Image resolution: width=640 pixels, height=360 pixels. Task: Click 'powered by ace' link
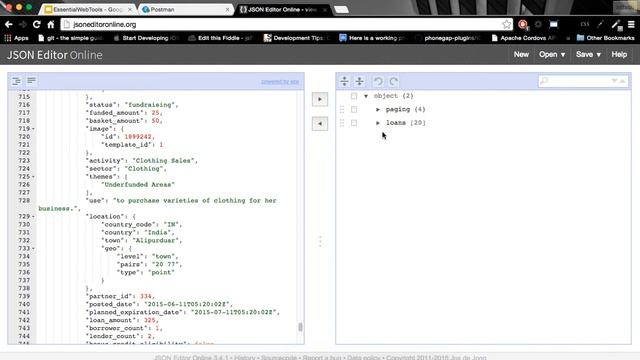(x=280, y=82)
